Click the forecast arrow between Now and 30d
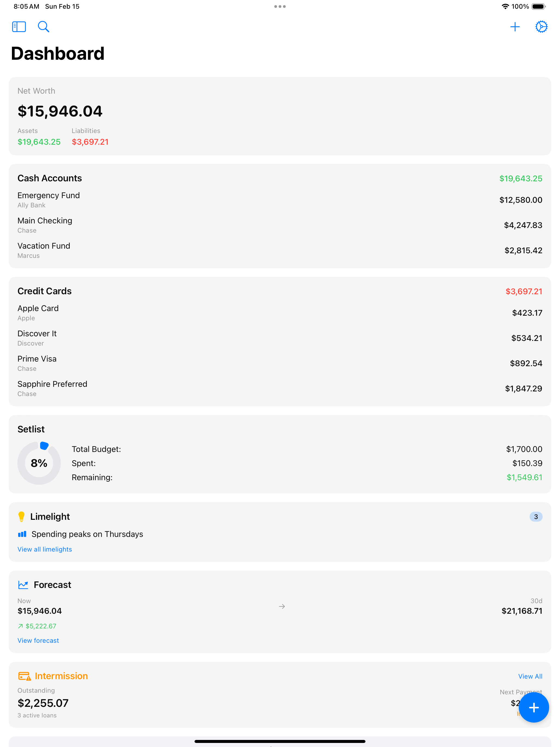Screen dimensions: 560x747 [x=282, y=606]
